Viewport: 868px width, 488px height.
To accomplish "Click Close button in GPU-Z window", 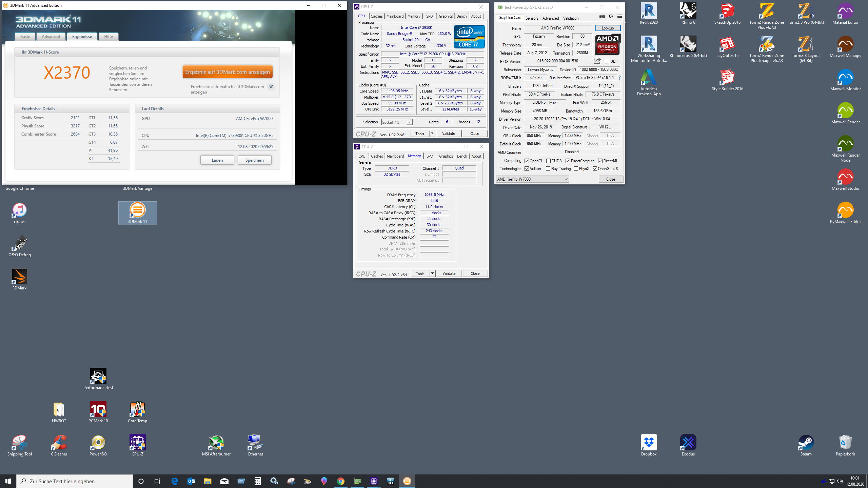I will click(x=611, y=179).
